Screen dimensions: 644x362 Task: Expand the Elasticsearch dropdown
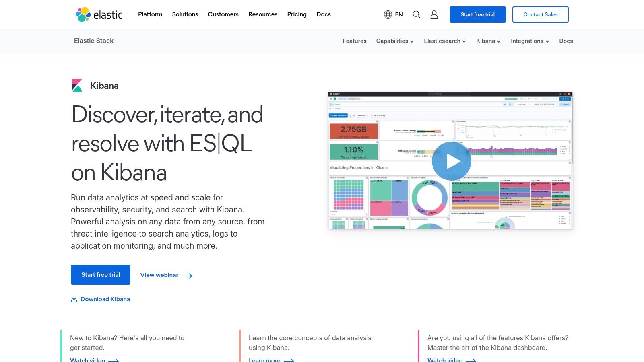click(445, 41)
